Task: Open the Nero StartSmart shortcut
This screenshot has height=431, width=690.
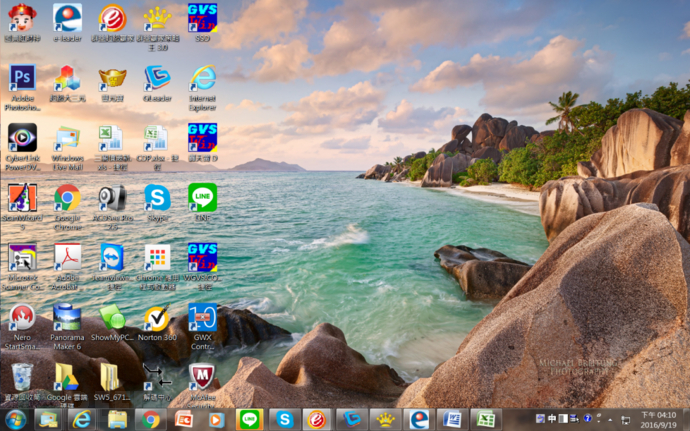Action: point(22,318)
